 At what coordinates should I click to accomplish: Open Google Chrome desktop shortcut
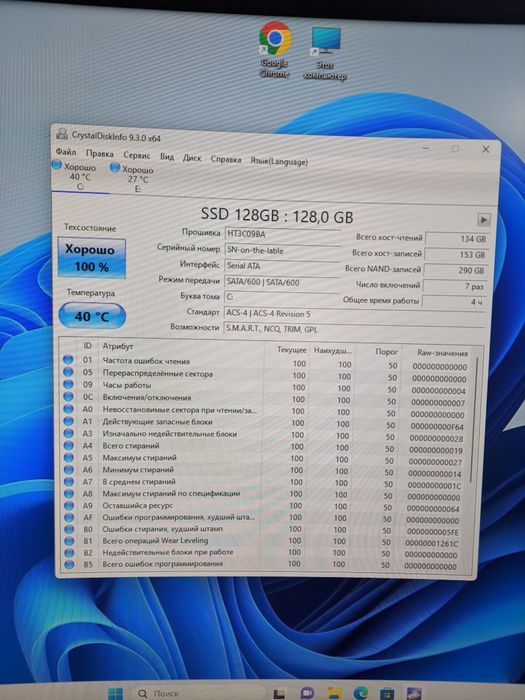tap(274, 49)
